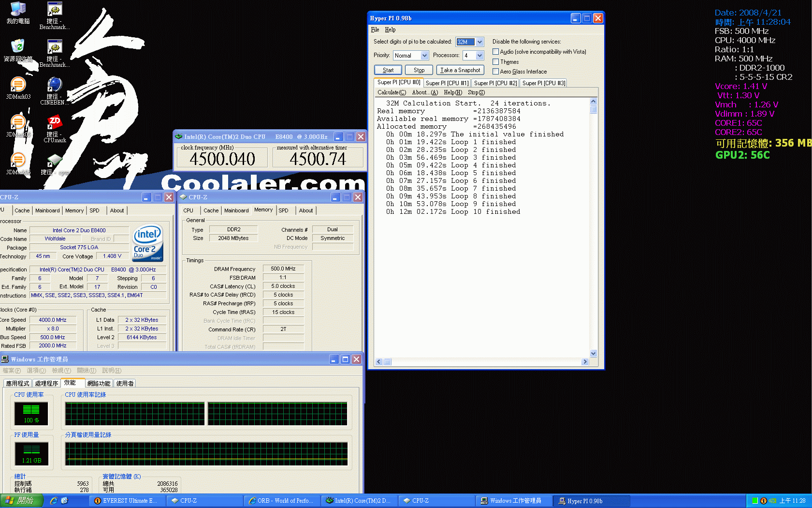Open the Memory tab in left CPU-Z window
The height and width of the screenshot is (508, 812).
[74, 210]
